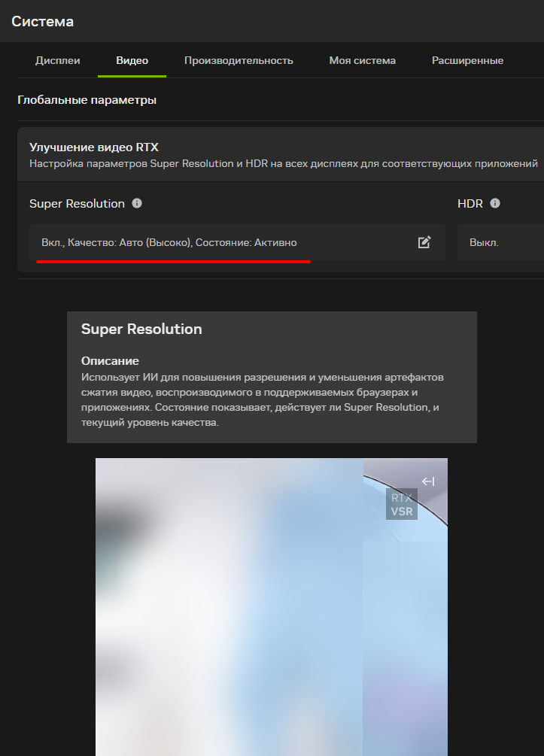Open the Дисплеи tab
Screen dimensions: 544x756
pos(57,61)
